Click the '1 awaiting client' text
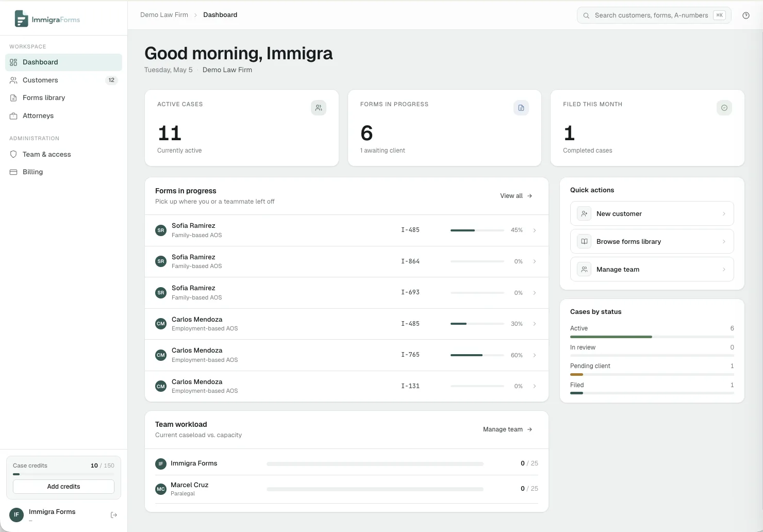The height and width of the screenshot is (532, 763). click(x=383, y=151)
